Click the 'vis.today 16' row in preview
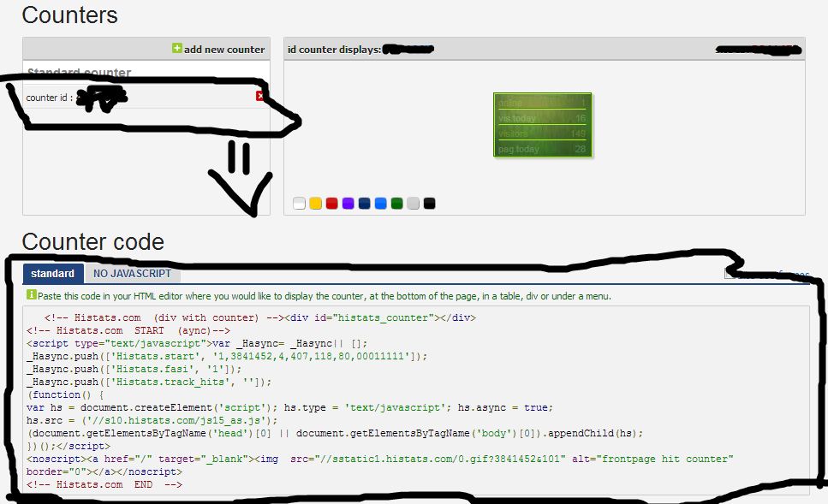The image size is (828, 504). 542,118
